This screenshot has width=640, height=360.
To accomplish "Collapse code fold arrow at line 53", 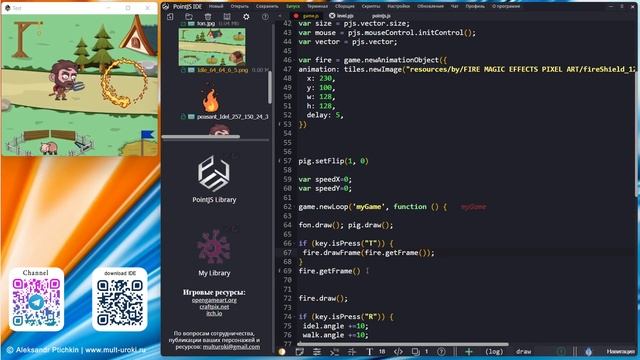I will pos(279,124).
